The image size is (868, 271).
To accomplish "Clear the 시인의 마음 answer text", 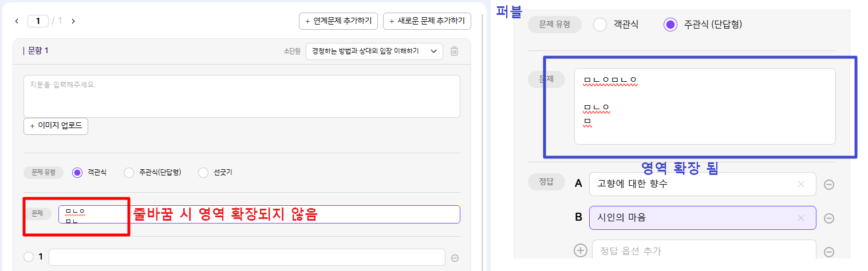I will (x=801, y=218).
